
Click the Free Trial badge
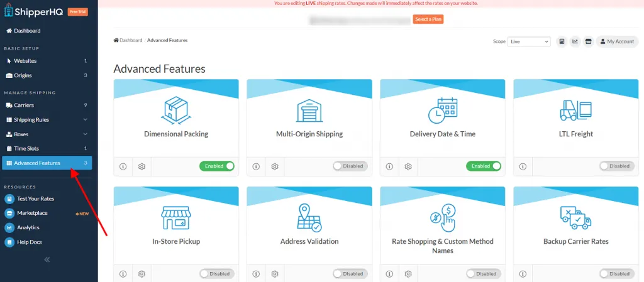77,12
